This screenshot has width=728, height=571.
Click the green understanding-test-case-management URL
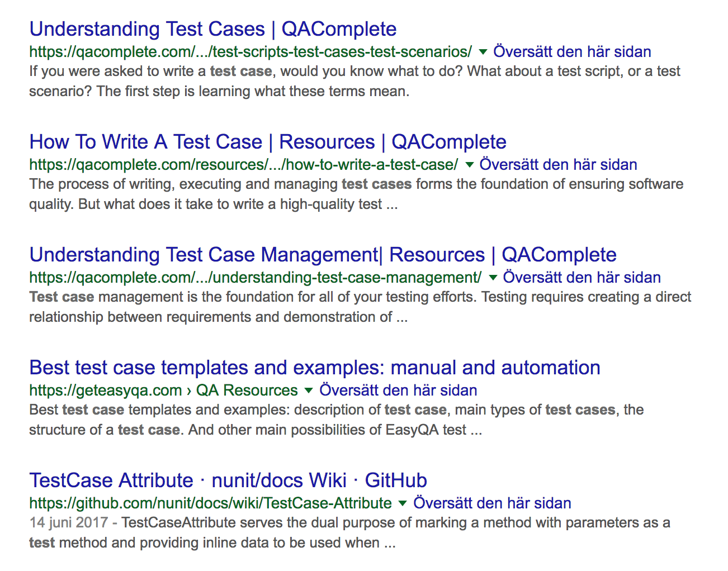tap(256, 278)
